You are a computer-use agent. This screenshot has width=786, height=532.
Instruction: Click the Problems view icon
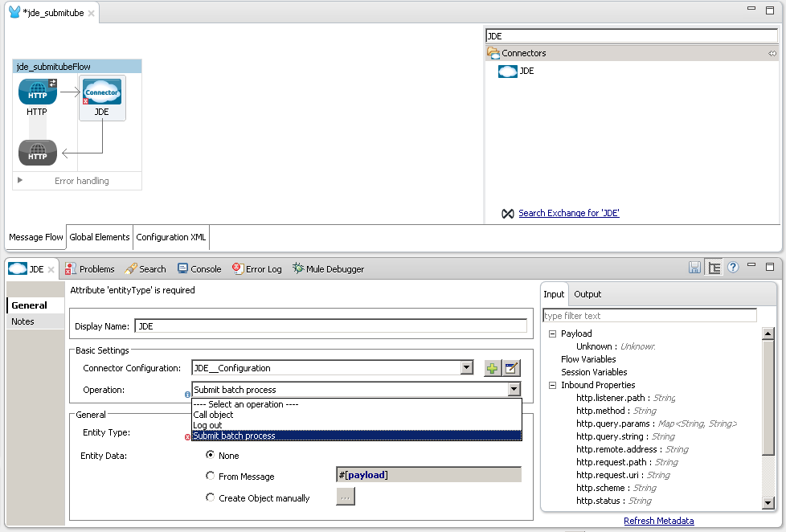click(x=71, y=269)
